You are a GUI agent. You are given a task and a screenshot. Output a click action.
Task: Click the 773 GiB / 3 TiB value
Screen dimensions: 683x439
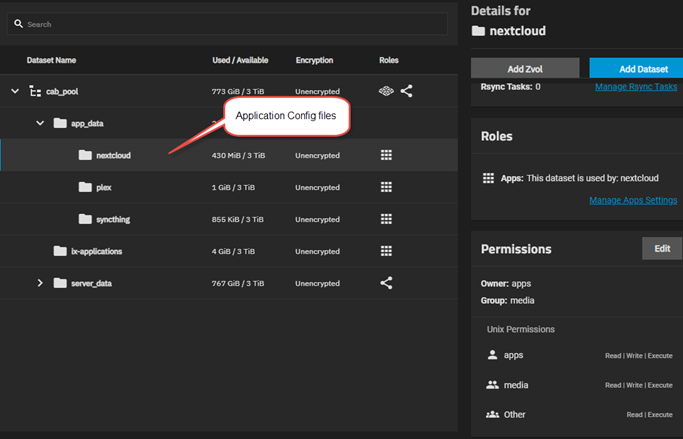point(238,91)
